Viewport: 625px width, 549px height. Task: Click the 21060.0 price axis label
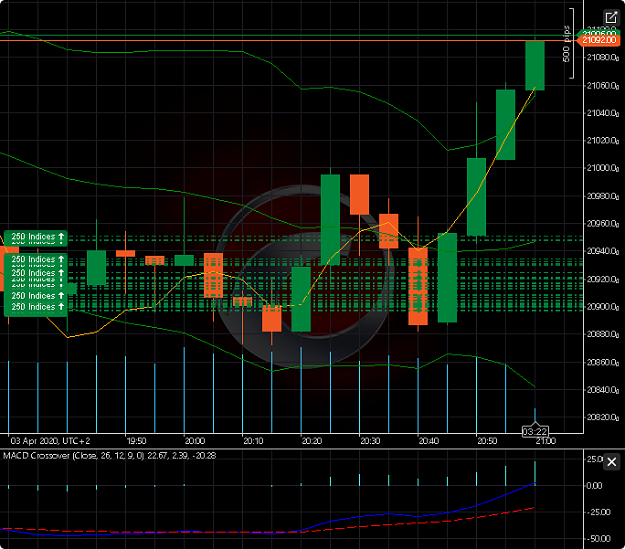603,86
